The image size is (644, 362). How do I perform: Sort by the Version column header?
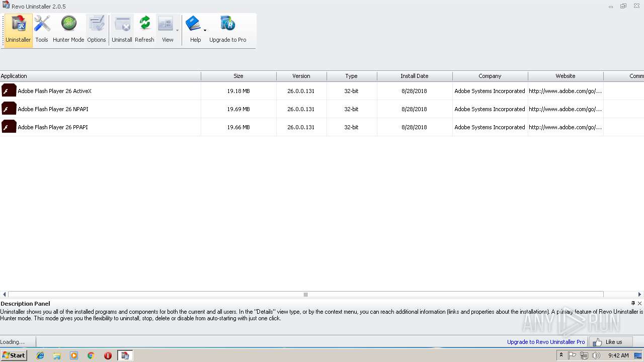coord(301,76)
